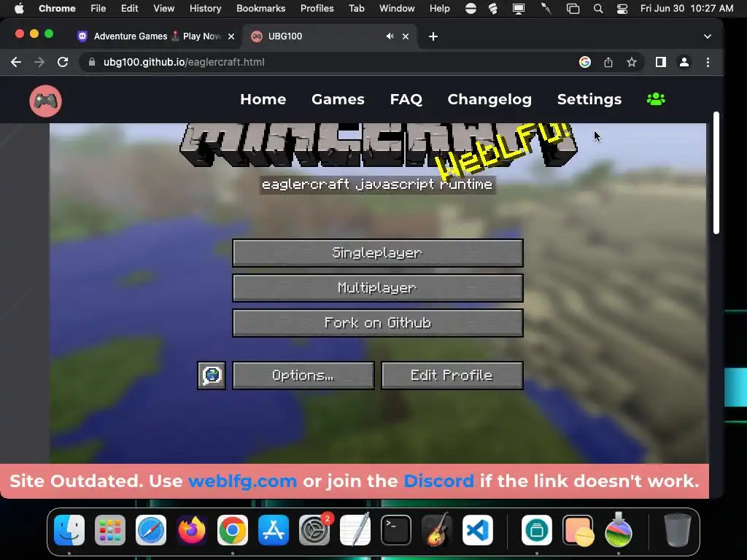This screenshot has height=560, width=747.
Task: Click Fork on Github button
Action: point(378,323)
